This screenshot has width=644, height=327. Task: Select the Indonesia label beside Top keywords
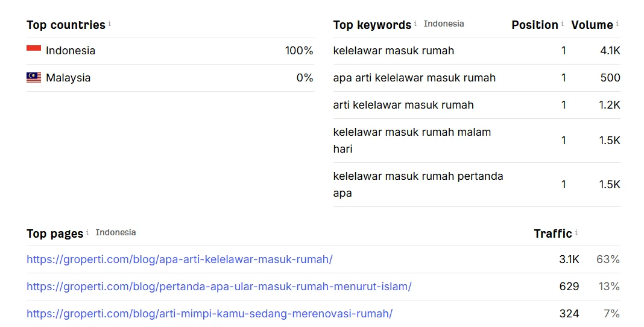444,24
